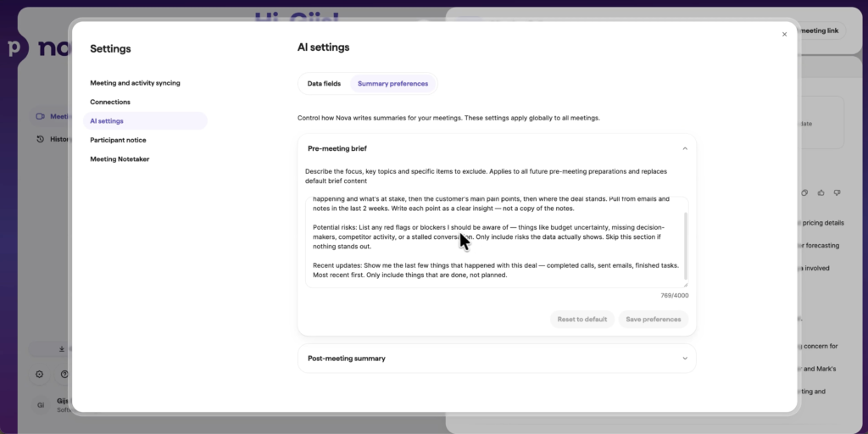This screenshot has width=868, height=434.
Task: Expand the Post-meeting summary section
Action: (x=685, y=359)
